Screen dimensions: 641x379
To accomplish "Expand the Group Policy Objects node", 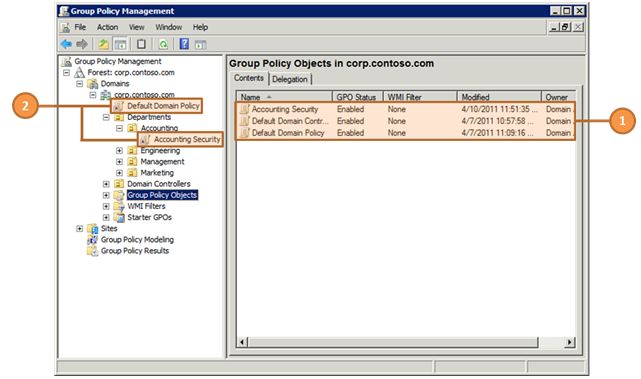I will click(x=106, y=195).
